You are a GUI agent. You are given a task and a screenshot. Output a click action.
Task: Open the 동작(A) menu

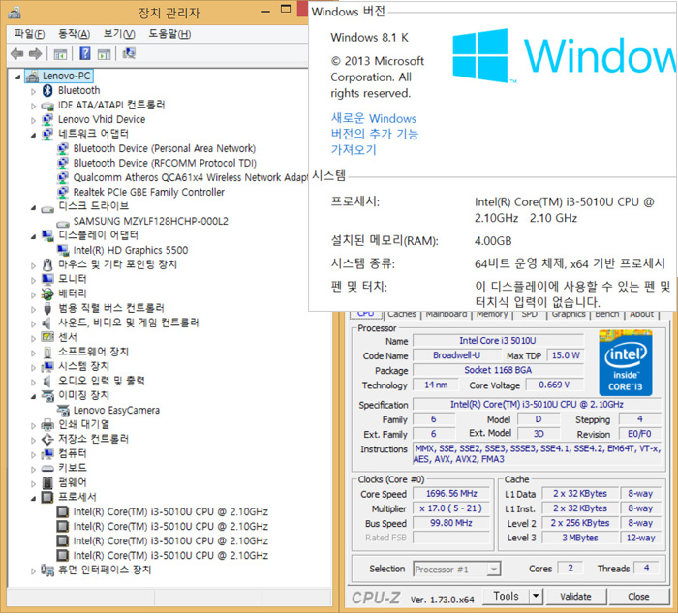click(74, 34)
